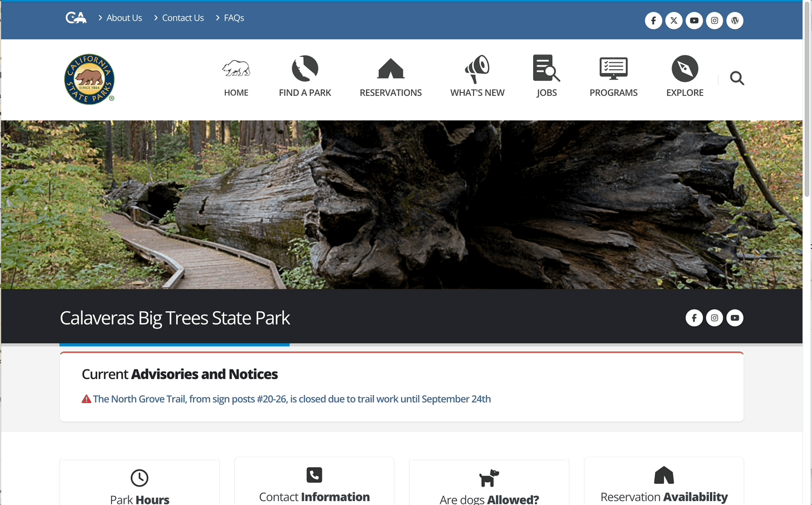Click the WHAT'S NEW megaphone icon
812x505 pixels.
(477, 68)
